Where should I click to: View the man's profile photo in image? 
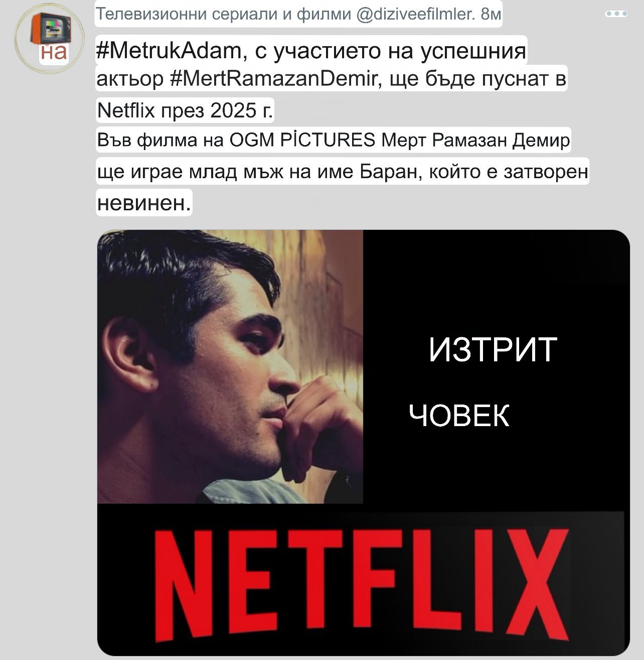(230, 367)
